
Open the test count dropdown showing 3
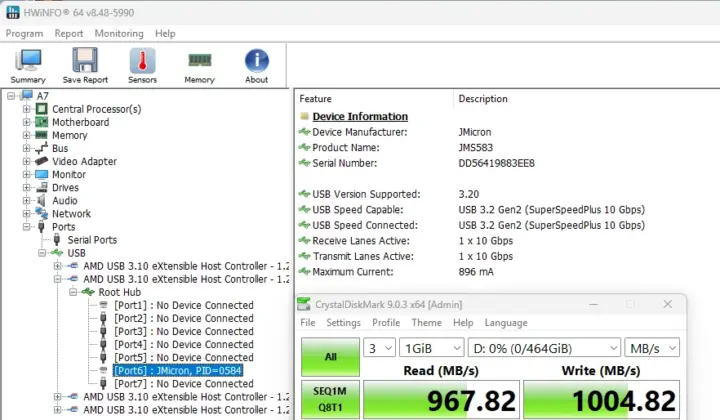pyautogui.click(x=379, y=348)
